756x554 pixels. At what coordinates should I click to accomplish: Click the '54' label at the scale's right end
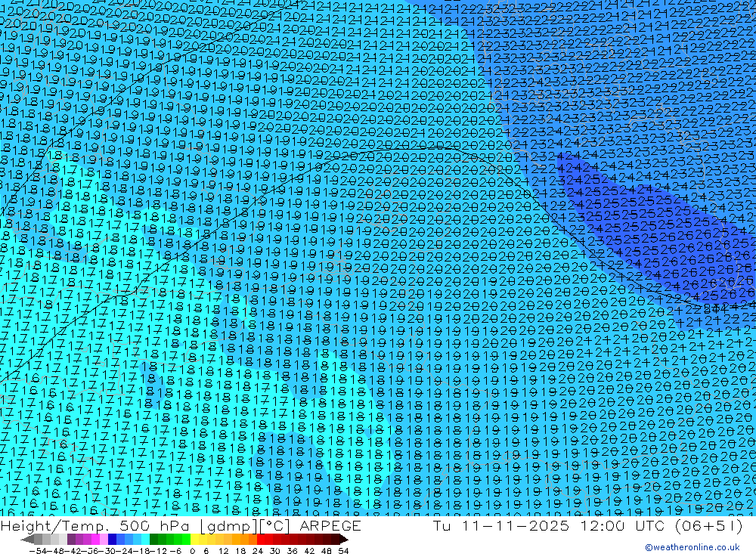[343, 551]
